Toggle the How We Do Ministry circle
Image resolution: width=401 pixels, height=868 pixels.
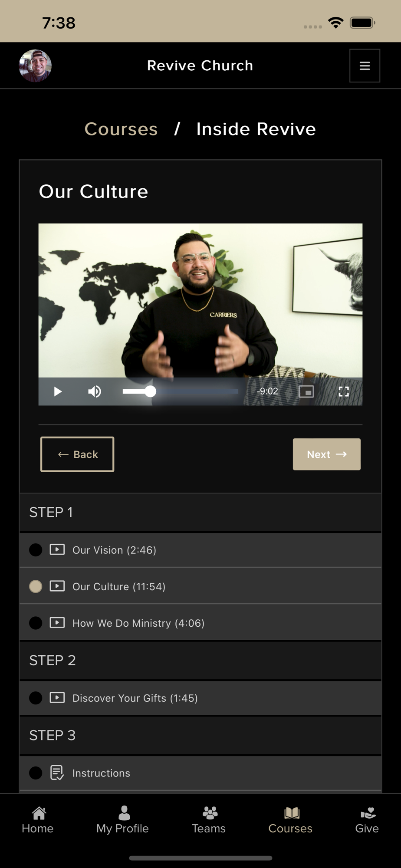(36, 623)
